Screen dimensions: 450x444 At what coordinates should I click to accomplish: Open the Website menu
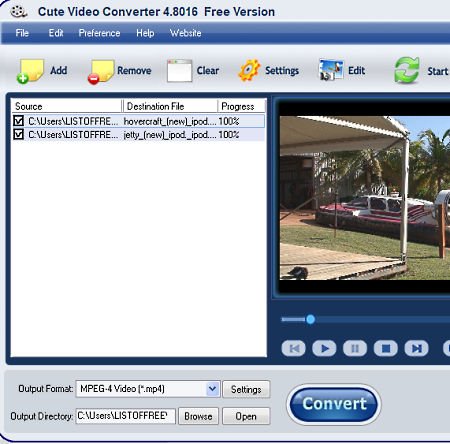pos(185,33)
